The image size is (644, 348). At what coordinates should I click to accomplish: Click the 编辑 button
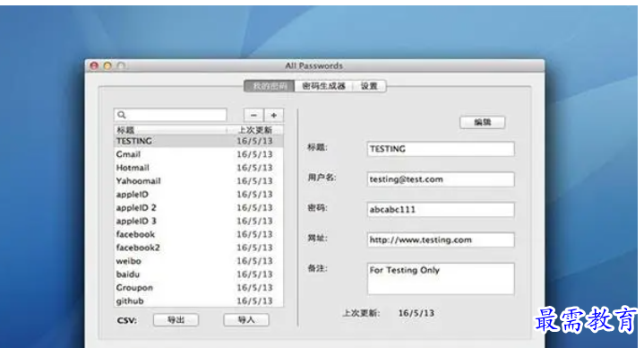pyautogui.click(x=482, y=122)
